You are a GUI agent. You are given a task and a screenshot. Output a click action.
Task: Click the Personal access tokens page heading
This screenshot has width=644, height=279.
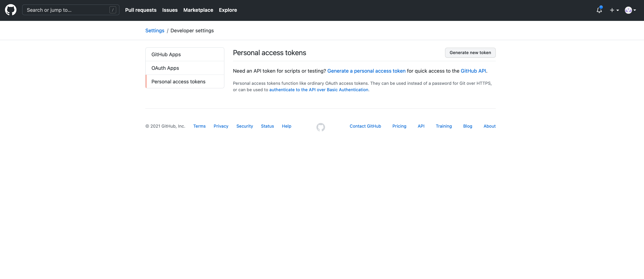(x=269, y=53)
